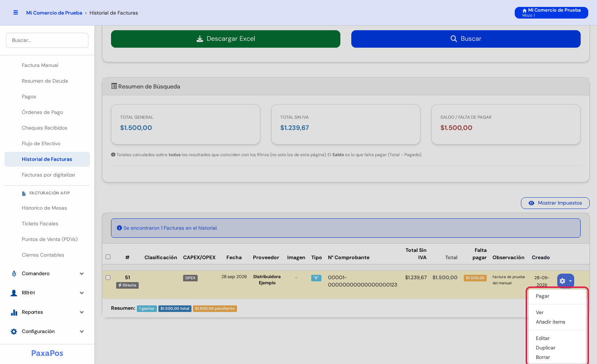The width and height of the screenshot is (597, 364).
Task: Expand the Configuración menu chevron
Action: (82, 332)
